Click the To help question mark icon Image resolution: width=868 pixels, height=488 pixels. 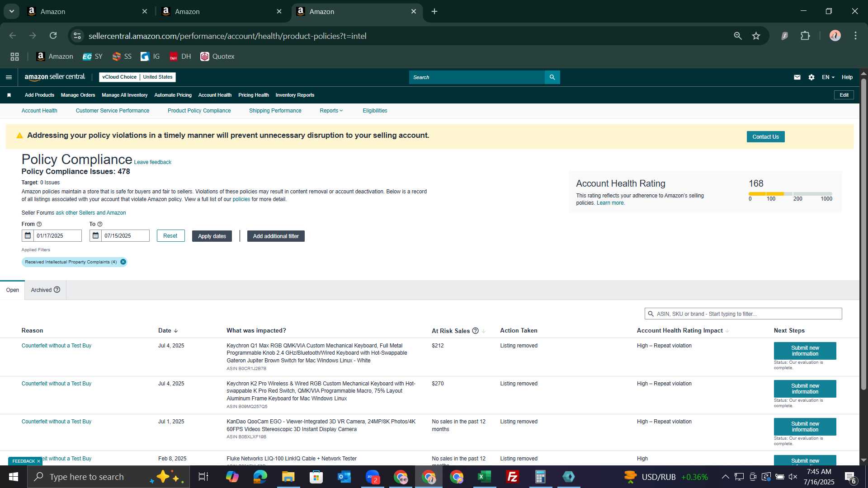point(100,224)
